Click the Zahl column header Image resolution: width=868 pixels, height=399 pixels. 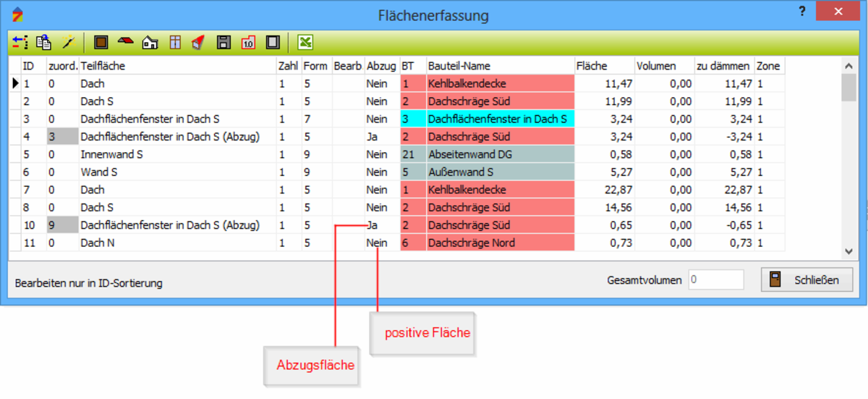point(289,66)
